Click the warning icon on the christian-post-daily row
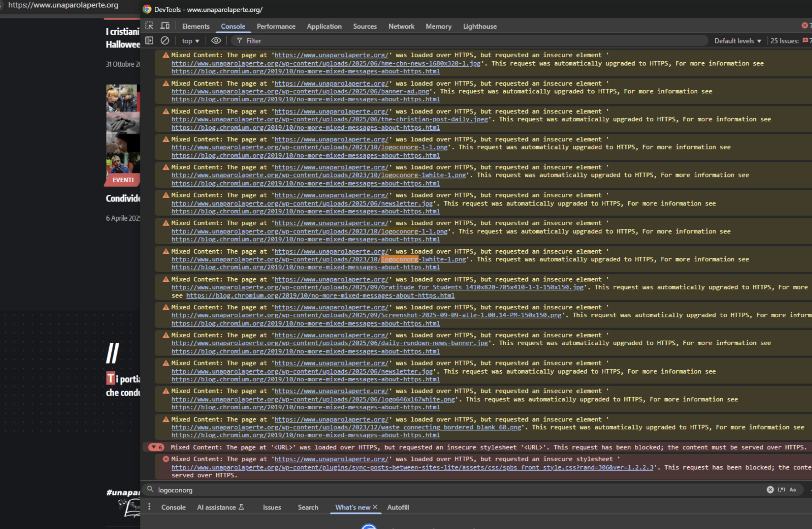Image resolution: width=812 pixels, height=529 pixels. 166,112
